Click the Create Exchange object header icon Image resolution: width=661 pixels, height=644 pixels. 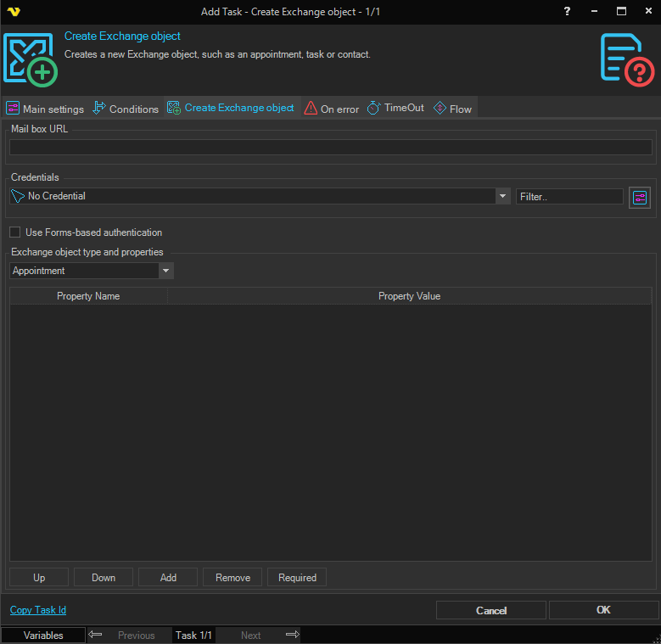coord(30,59)
